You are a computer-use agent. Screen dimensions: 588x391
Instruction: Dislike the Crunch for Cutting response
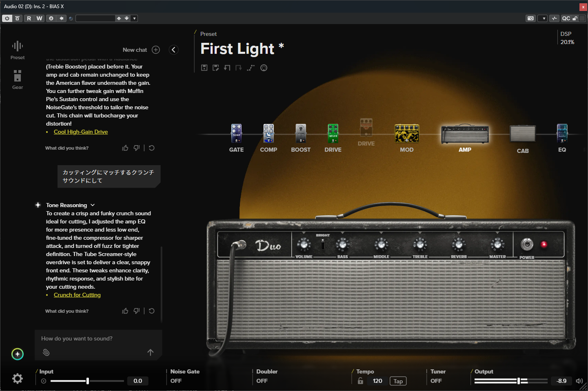[x=137, y=311]
